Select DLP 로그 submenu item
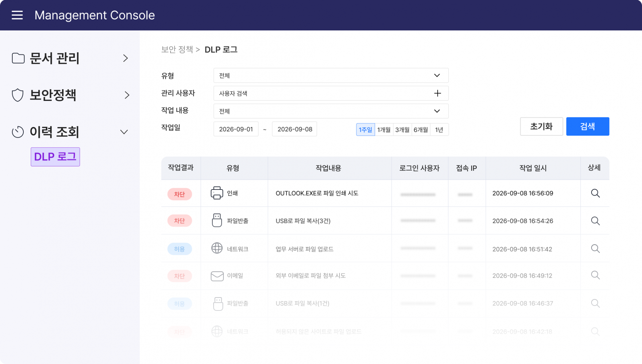 [55, 157]
